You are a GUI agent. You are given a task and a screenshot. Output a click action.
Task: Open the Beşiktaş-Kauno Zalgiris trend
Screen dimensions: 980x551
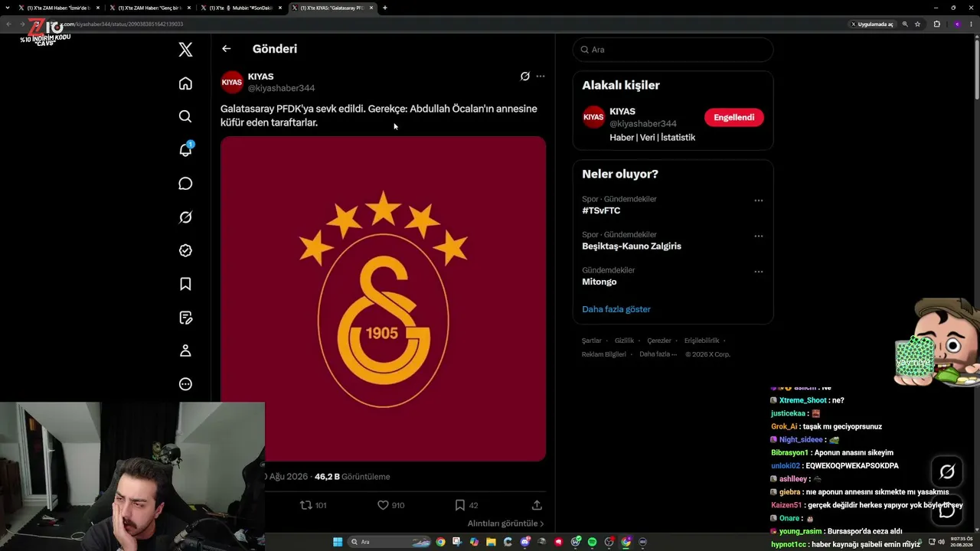(632, 246)
